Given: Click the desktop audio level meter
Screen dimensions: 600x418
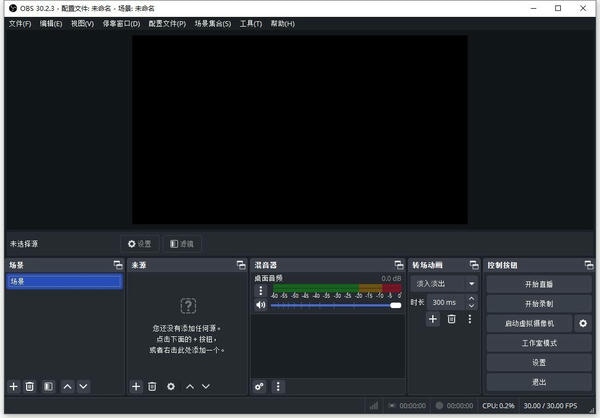Looking at the screenshot, I should point(337,288).
